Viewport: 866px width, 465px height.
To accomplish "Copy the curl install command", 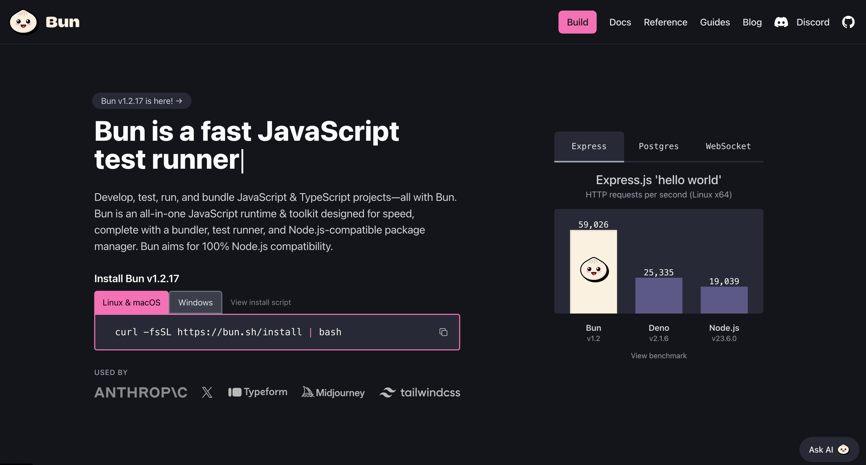I will 443,332.
